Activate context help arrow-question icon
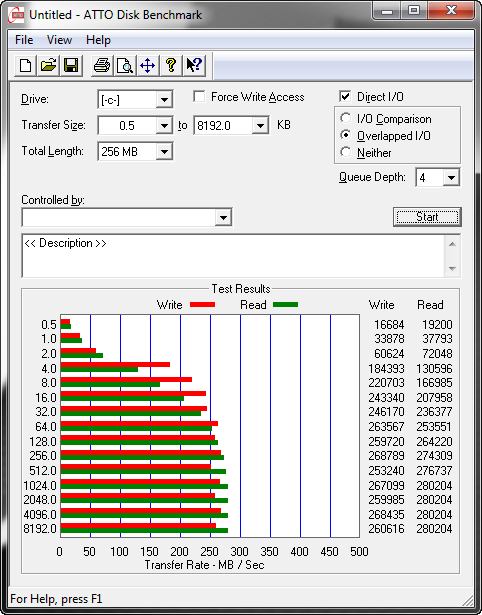 194,65
